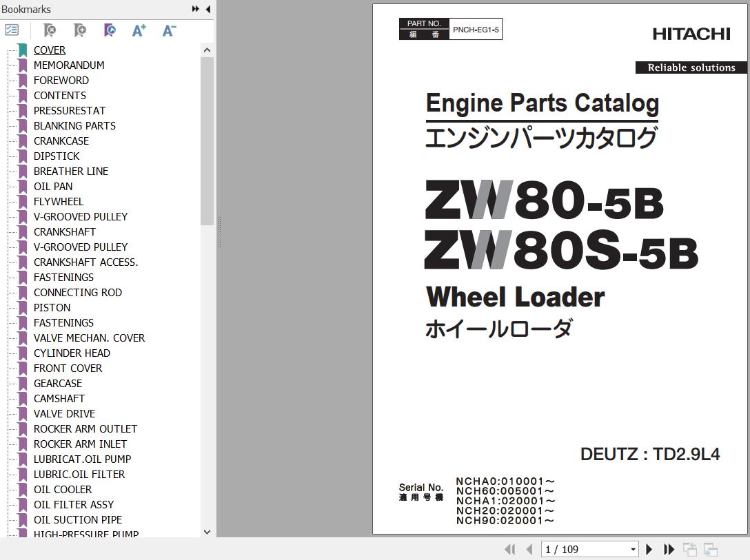Viewport: 750px width, 560px height.
Task: Open the CRANKSHAFT ACCESS. bookmark
Action: (85, 262)
